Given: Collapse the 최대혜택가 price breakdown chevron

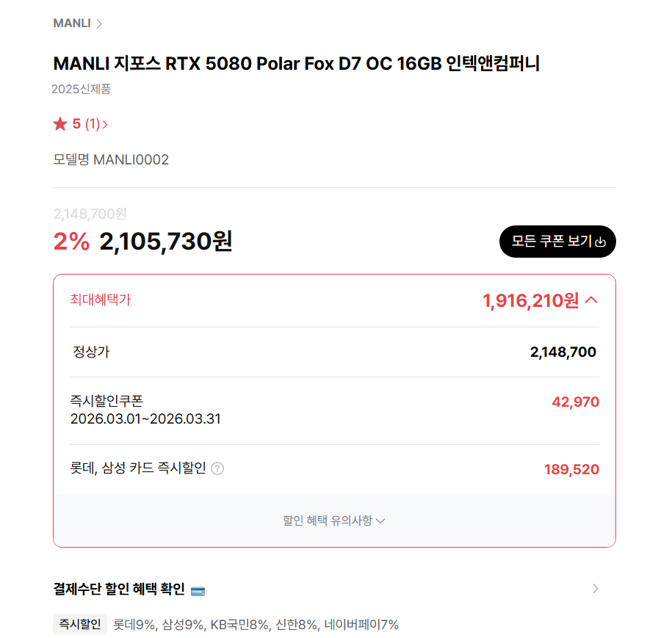Looking at the screenshot, I should [x=593, y=300].
